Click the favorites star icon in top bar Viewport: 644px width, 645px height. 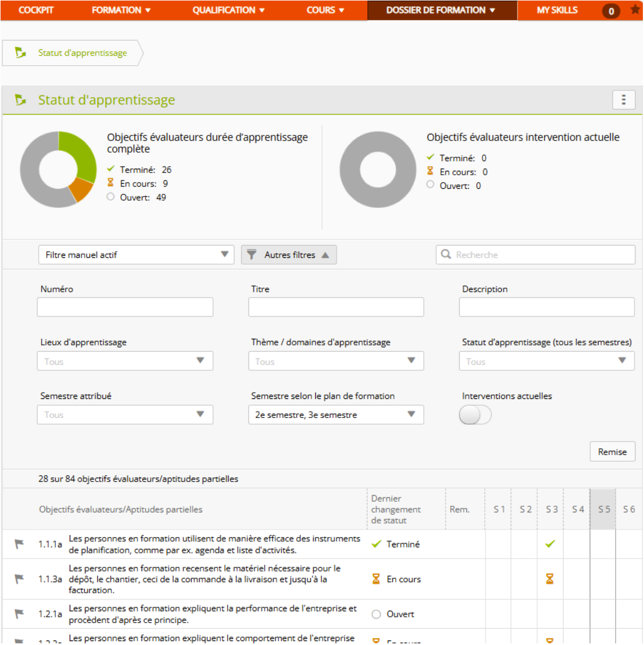(x=635, y=10)
